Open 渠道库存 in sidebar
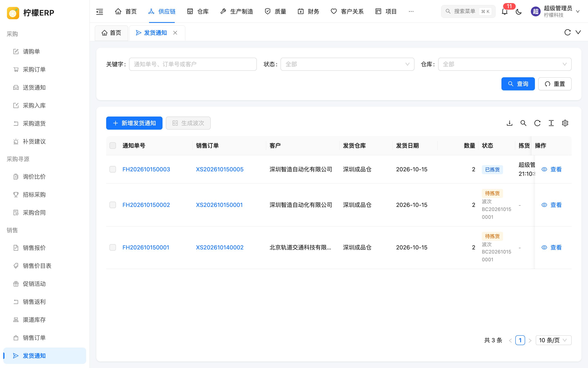The width and height of the screenshot is (588, 368). [x=45, y=320]
